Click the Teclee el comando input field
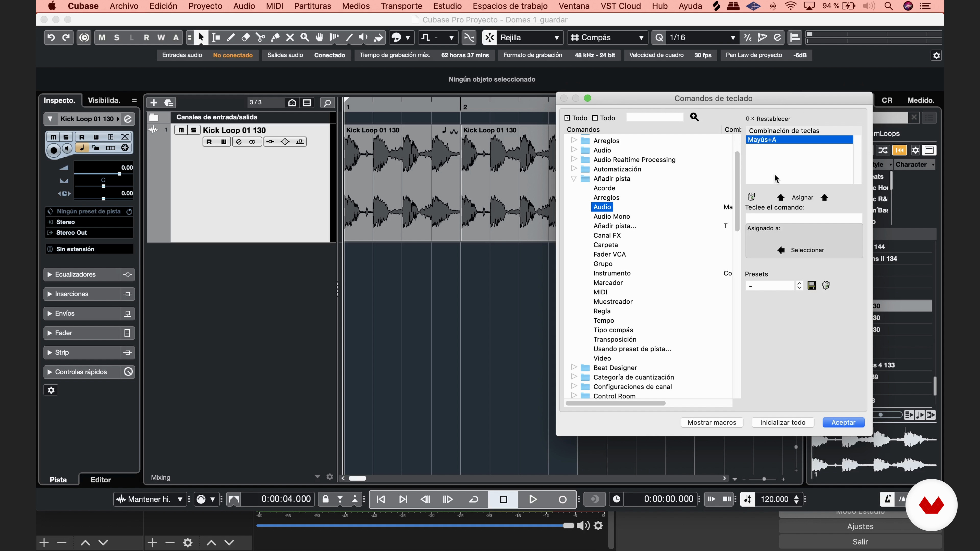980x551 pixels. pyautogui.click(x=803, y=218)
